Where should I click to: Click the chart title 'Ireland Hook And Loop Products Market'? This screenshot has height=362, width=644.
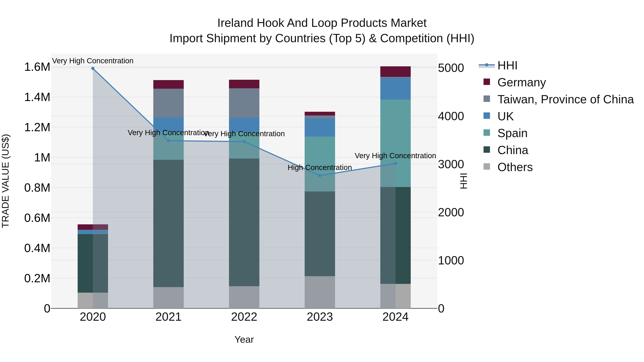pyautogui.click(x=322, y=23)
